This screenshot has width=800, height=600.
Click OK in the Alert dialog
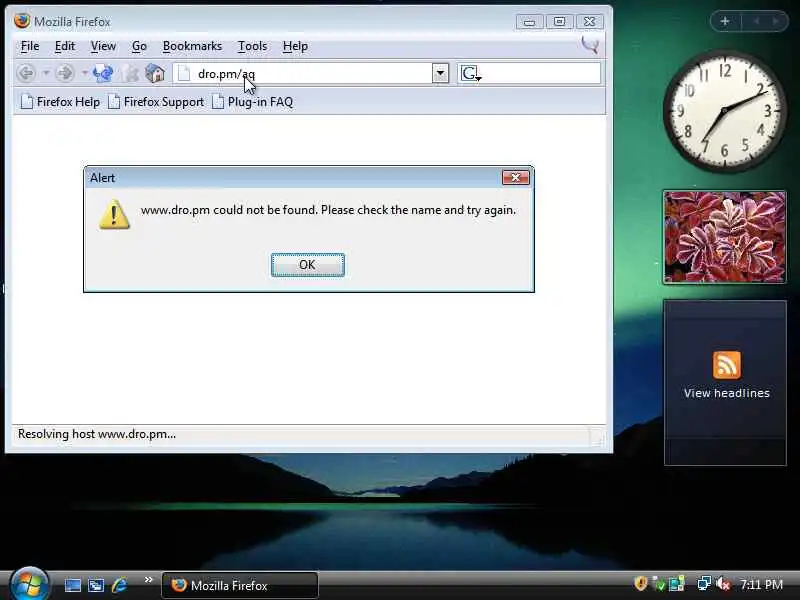click(x=308, y=265)
